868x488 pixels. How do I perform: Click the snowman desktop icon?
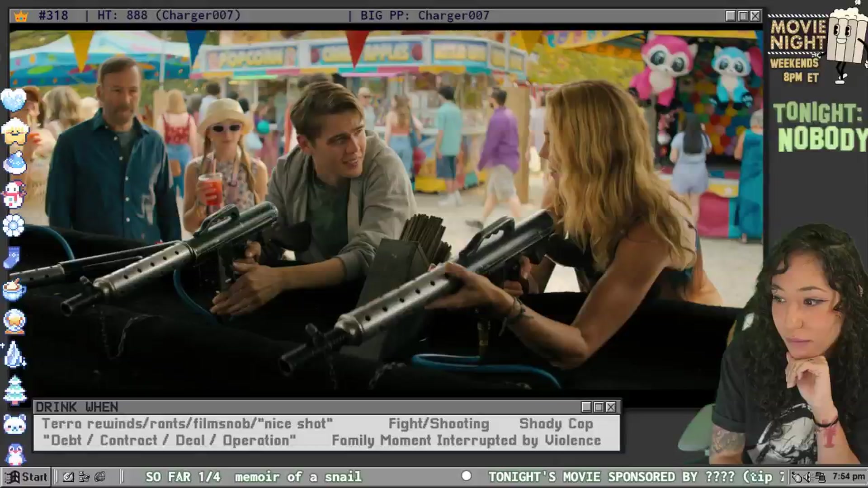14,195
